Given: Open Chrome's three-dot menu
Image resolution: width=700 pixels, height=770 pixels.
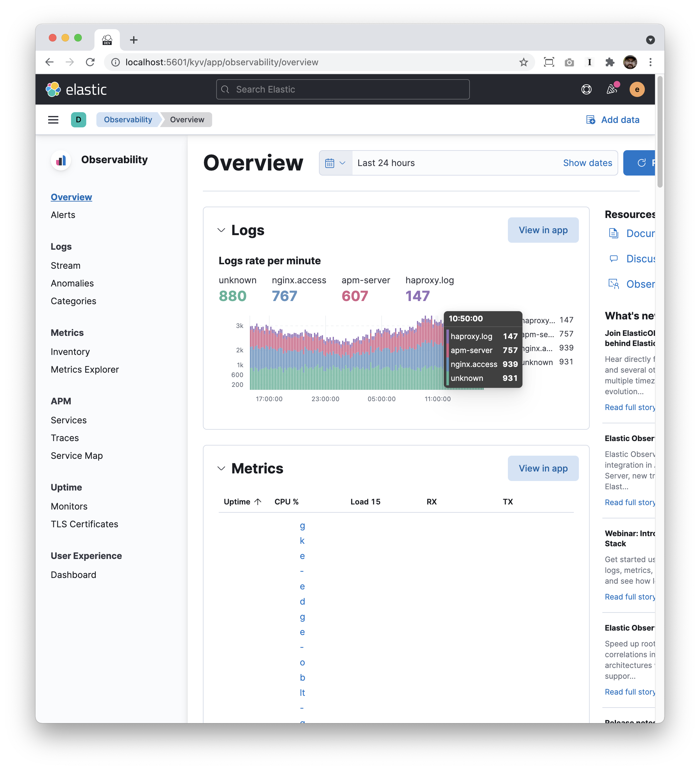Looking at the screenshot, I should tap(650, 62).
